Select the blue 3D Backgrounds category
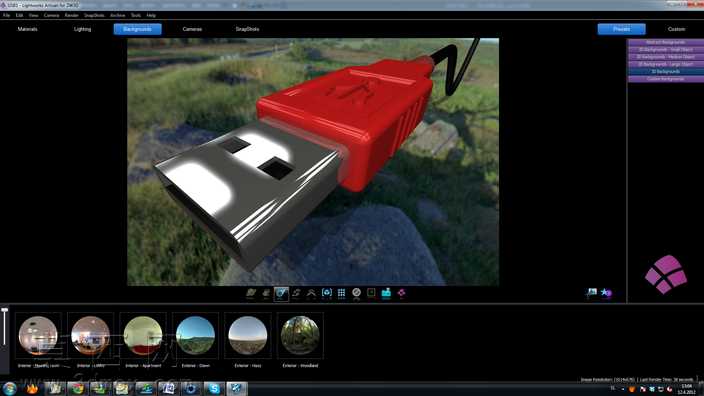The image size is (704, 396). [666, 71]
